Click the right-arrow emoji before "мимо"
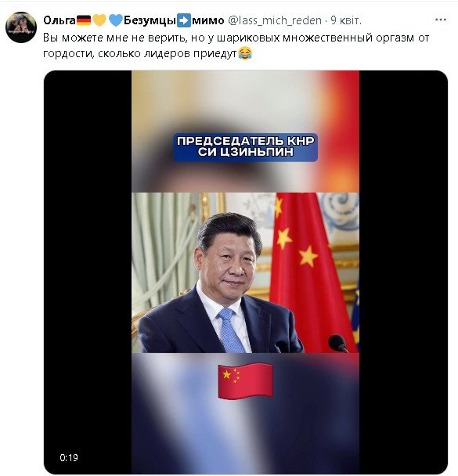The height and width of the screenshot is (476, 458). click(184, 20)
